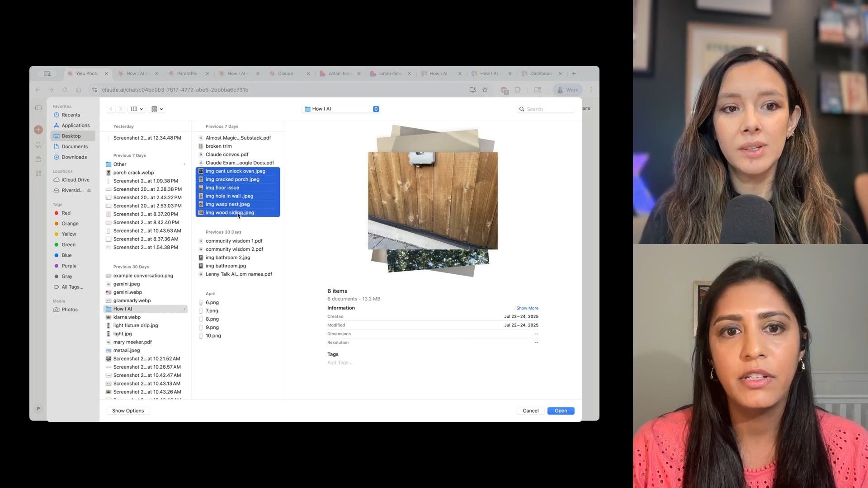This screenshot has height=488, width=868.
Task: Open the grid grouping dropdown
Action: (x=157, y=109)
